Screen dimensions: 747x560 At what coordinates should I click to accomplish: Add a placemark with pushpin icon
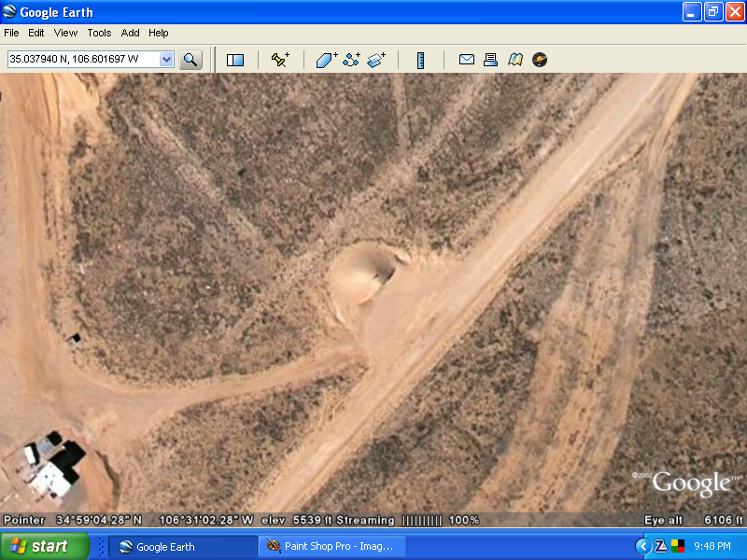pos(280,60)
